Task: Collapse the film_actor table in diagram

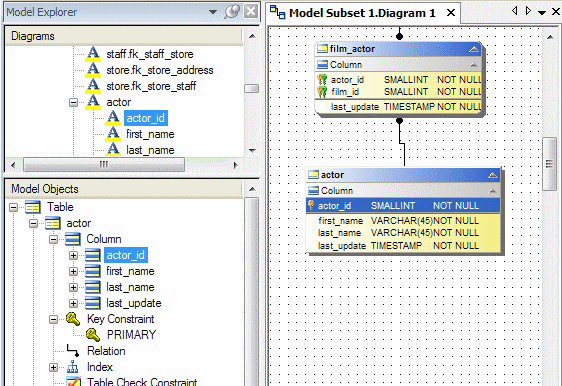Action: [x=474, y=49]
